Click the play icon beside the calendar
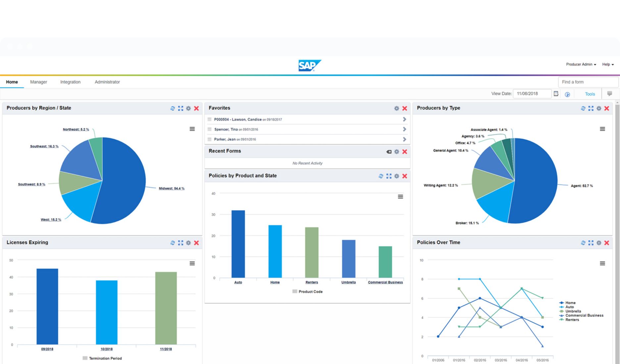The height and width of the screenshot is (364, 620). point(568,94)
